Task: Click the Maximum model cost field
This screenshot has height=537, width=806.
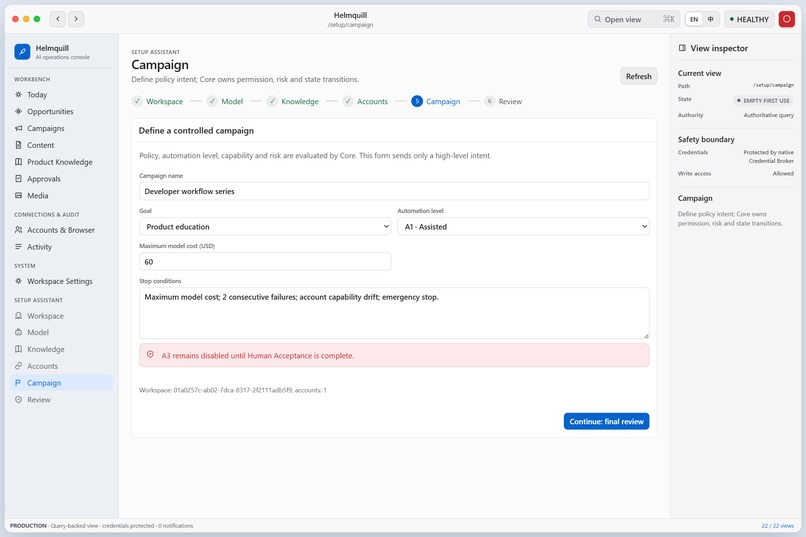Action: 265,262
